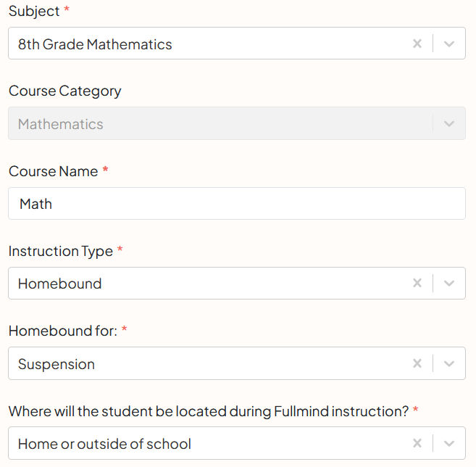Click the Course Name label
The width and height of the screenshot is (476, 467).
[54, 171]
